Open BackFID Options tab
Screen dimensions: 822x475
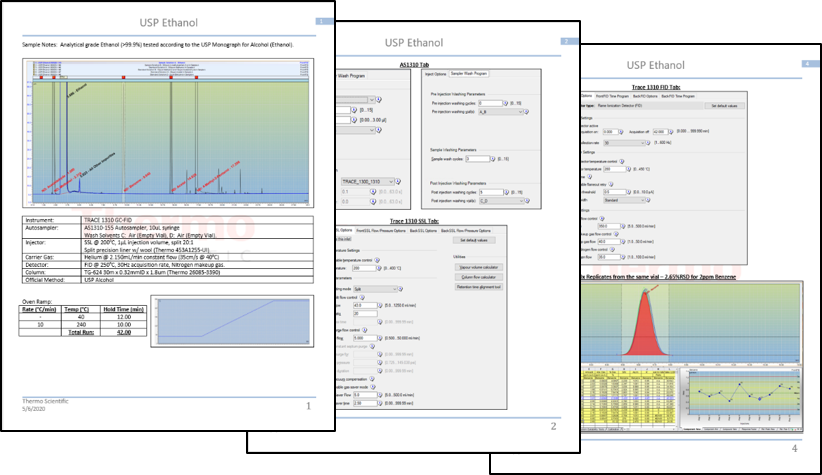pyautogui.click(x=645, y=96)
